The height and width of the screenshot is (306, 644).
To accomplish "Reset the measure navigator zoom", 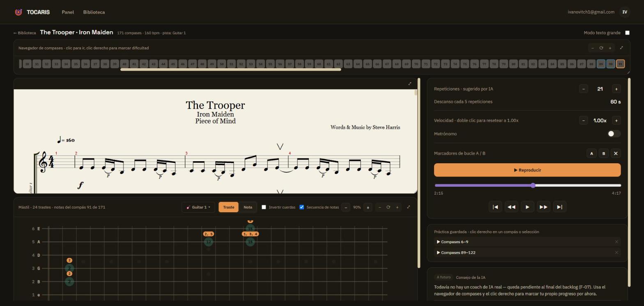I will click(x=601, y=48).
